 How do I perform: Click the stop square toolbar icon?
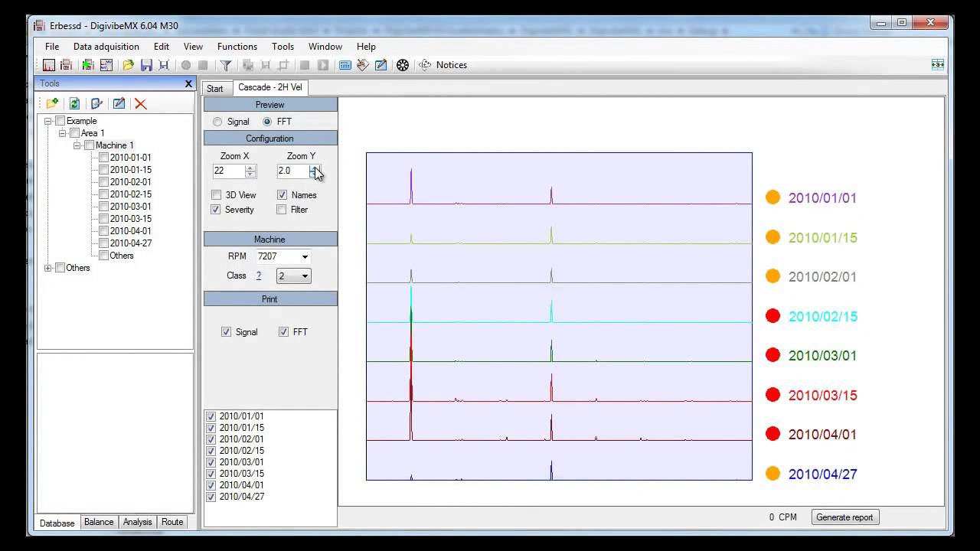click(x=203, y=65)
